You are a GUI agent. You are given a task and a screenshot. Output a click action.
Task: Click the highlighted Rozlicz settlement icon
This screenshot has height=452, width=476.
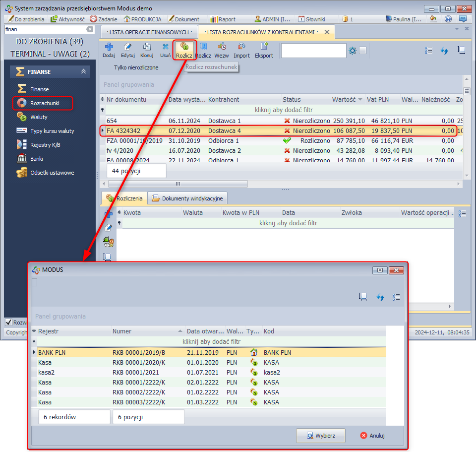184,47
